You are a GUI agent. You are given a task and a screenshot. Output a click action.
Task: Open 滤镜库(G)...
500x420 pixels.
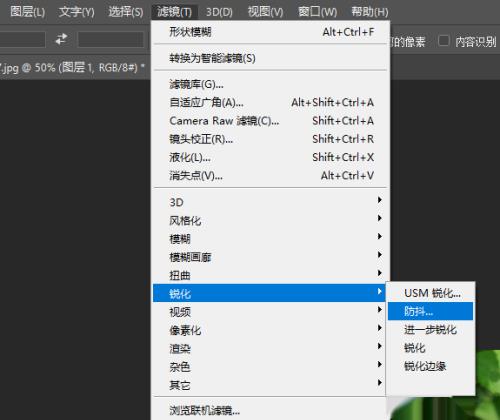point(271,84)
